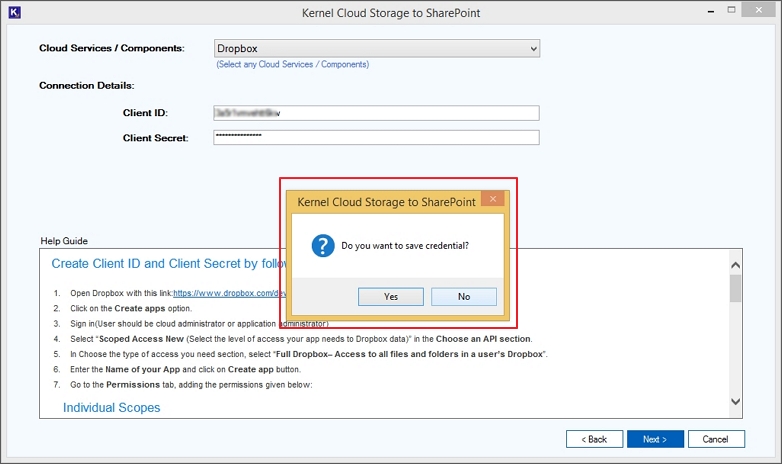Click the Kernel app icon in title bar
Viewport: 782px width, 464px height.
click(x=14, y=12)
